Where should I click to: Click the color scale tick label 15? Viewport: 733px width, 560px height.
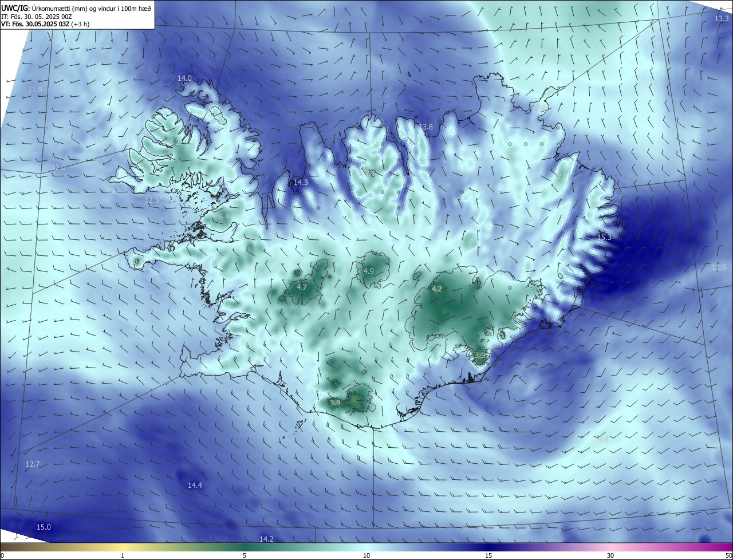pyautogui.click(x=488, y=555)
